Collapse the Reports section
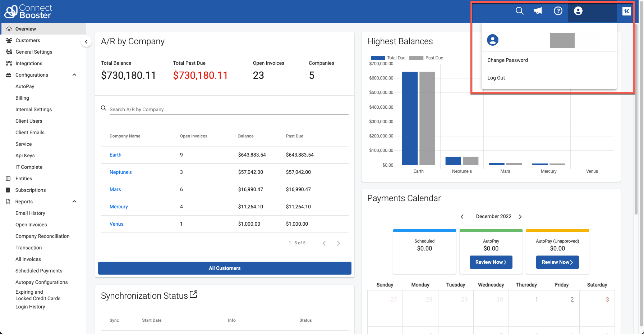 click(x=74, y=202)
